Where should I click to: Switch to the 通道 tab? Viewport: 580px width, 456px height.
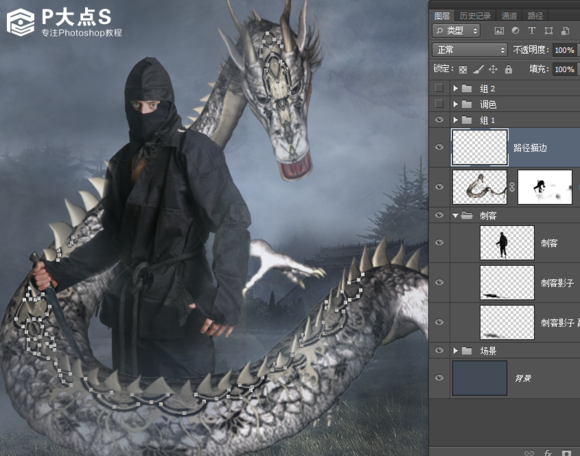[x=509, y=16]
